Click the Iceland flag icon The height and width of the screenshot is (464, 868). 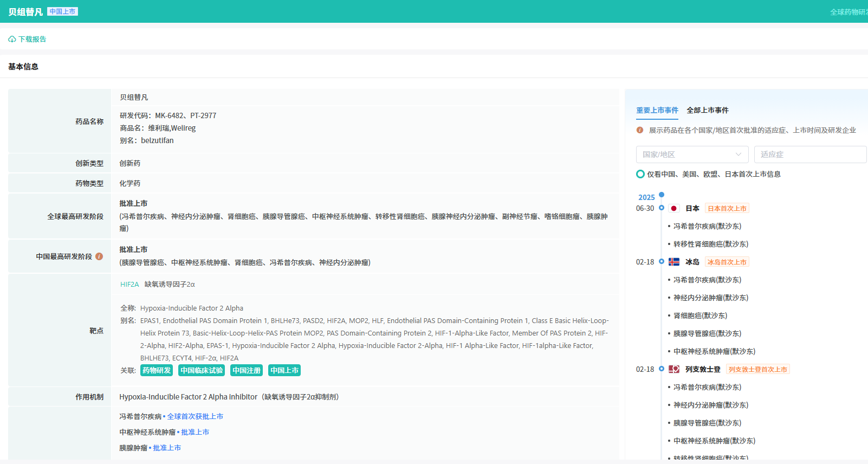[x=673, y=262]
